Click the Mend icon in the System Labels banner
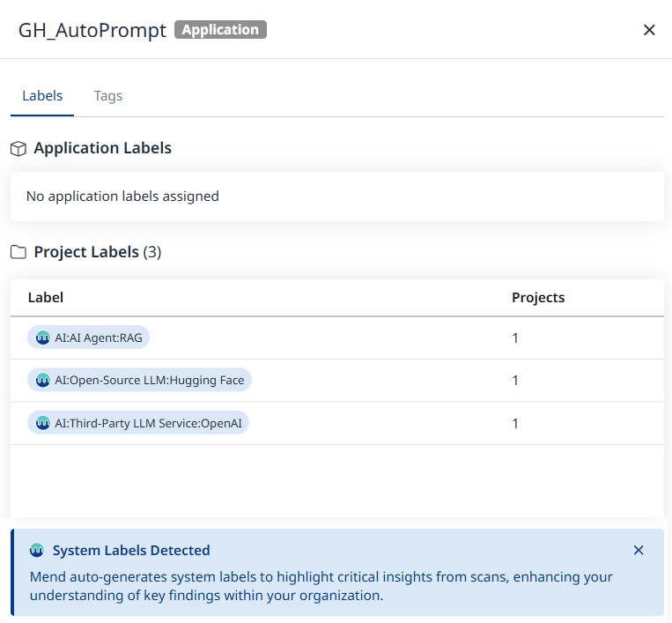 [x=37, y=551]
